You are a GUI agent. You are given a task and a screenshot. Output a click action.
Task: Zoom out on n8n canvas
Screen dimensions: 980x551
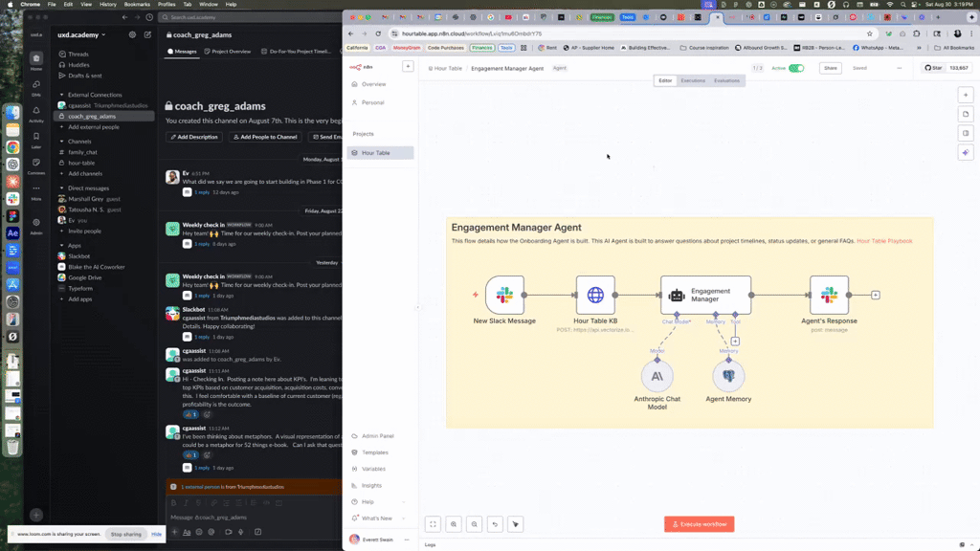tap(475, 524)
